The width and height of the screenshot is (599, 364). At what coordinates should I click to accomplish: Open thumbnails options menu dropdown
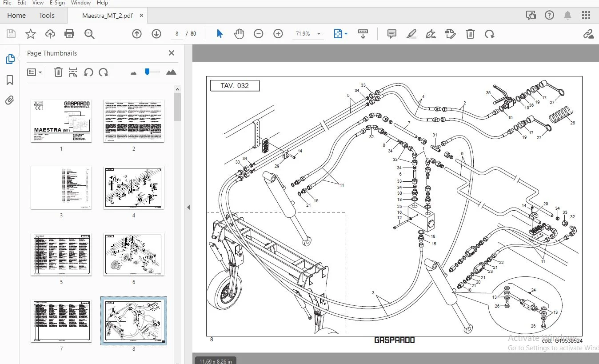(x=34, y=72)
